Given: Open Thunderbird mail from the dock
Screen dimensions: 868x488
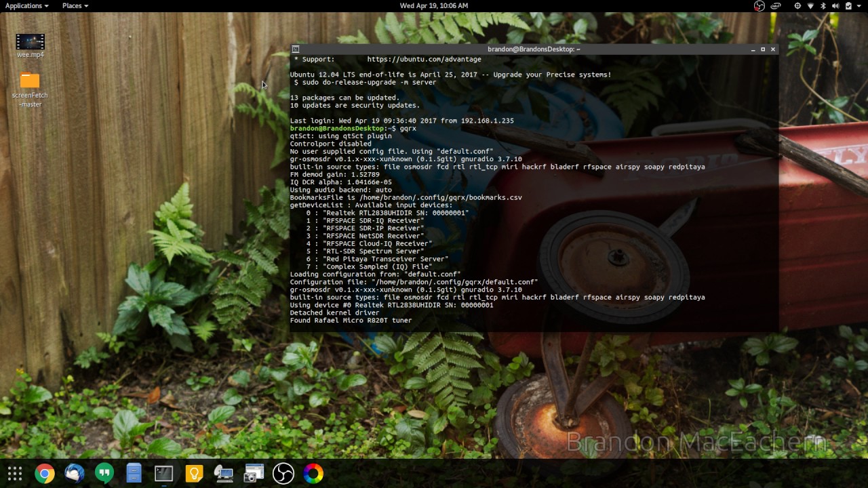Looking at the screenshot, I should point(75,474).
